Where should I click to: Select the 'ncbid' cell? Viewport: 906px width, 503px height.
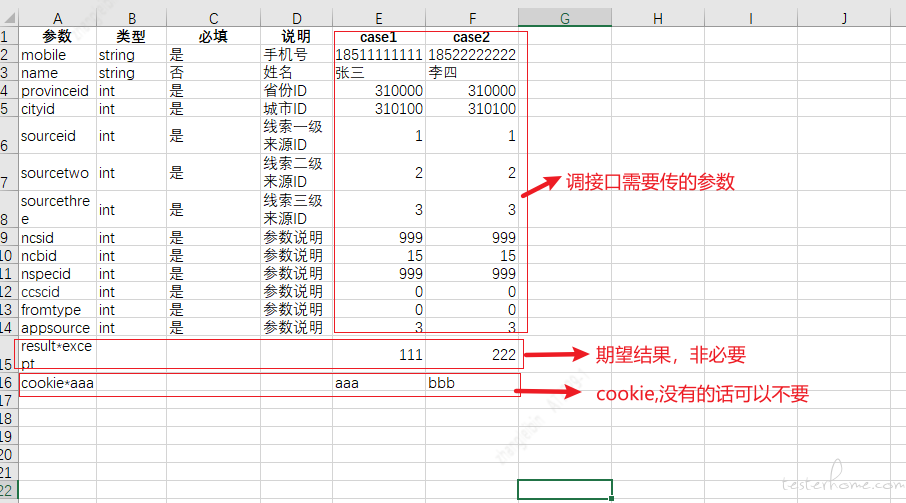(x=57, y=255)
